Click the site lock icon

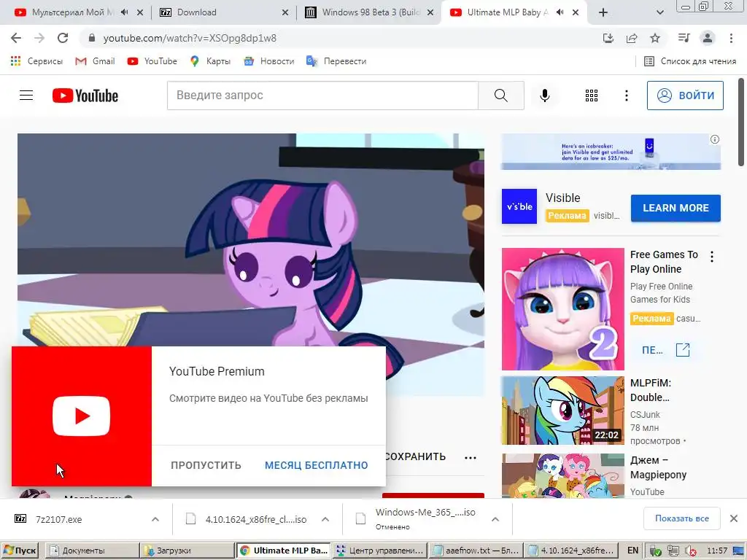[92, 38]
